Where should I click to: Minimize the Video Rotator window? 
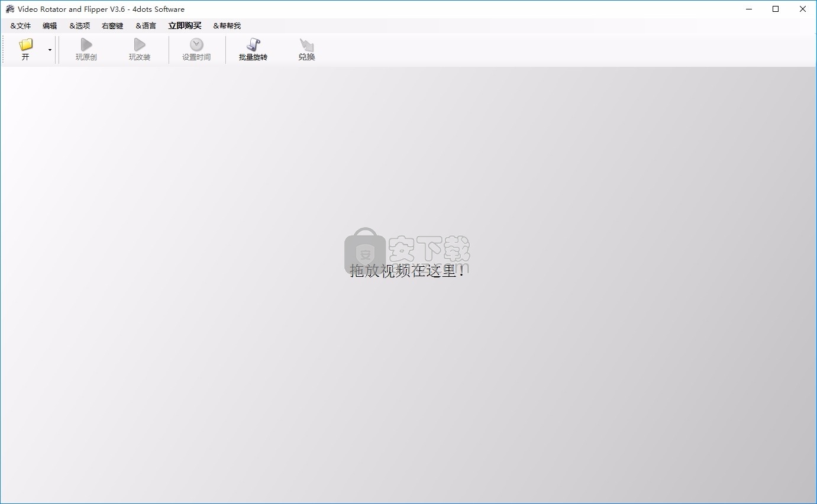tap(748, 9)
